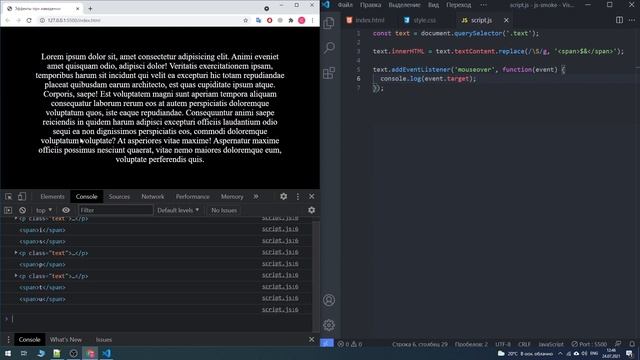Open the Файл menu in VS Code
This screenshot has width=640, height=360.
345,5
